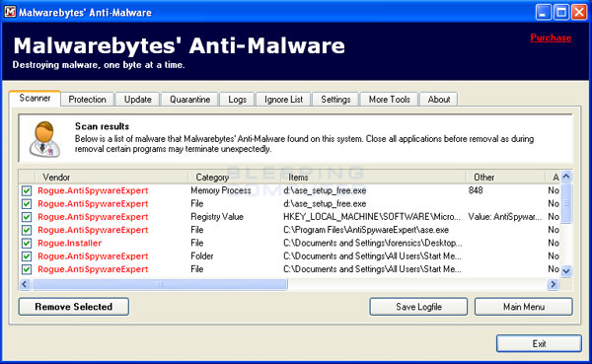
Task: Uncheck the Memory Process row checkbox
Action: 27,190
